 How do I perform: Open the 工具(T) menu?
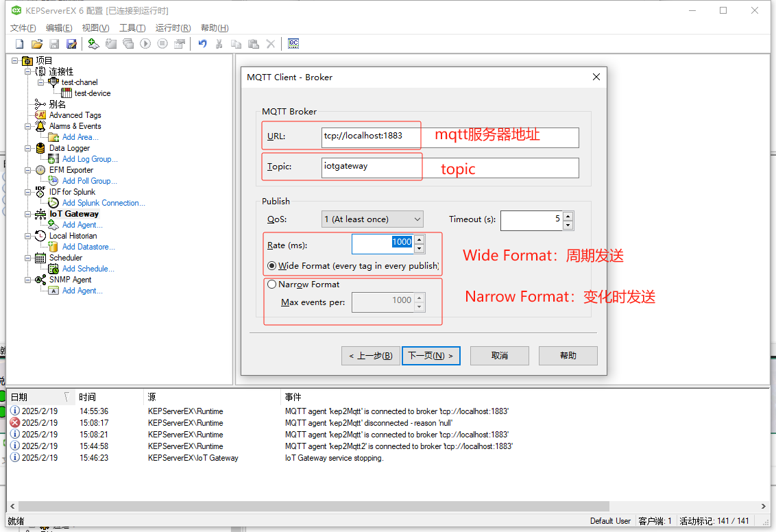point(132,28)
